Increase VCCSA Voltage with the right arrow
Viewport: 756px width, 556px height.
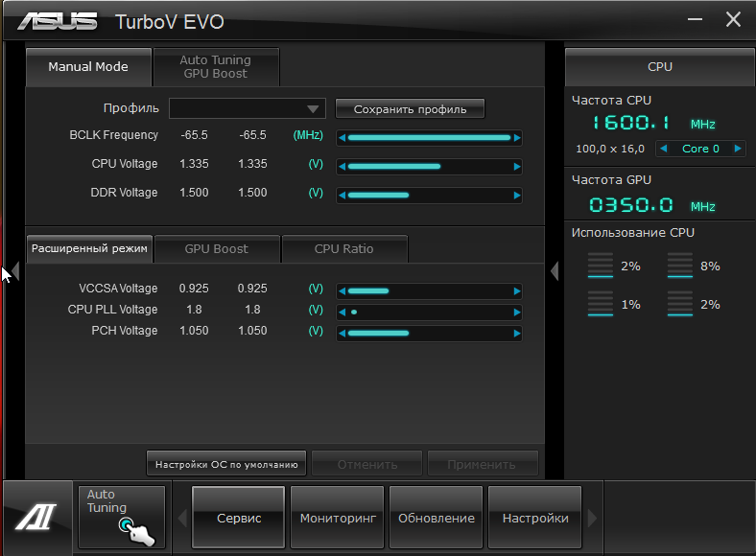click(x=517, y=291)
